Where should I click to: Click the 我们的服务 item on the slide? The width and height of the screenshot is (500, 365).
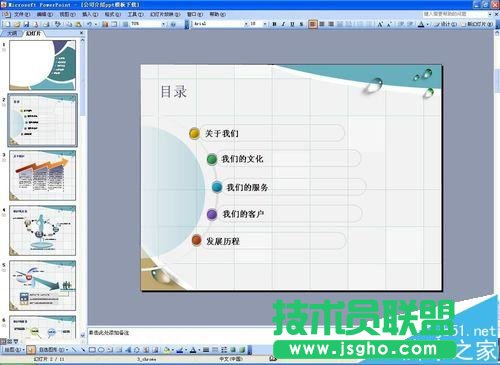click(x=247, y=187)
